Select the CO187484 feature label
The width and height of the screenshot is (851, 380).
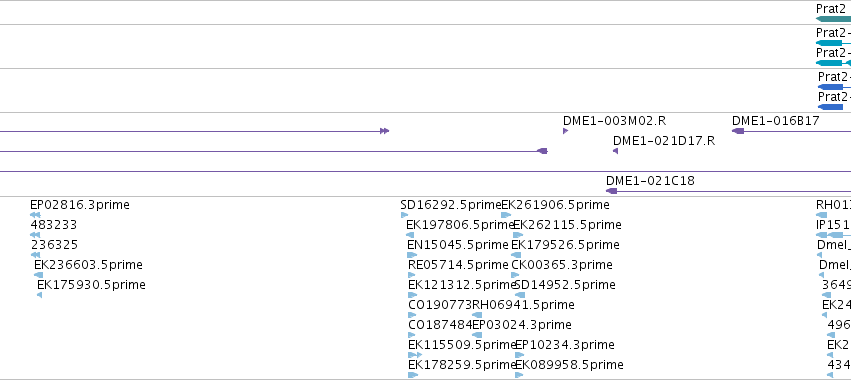(440, 325)
